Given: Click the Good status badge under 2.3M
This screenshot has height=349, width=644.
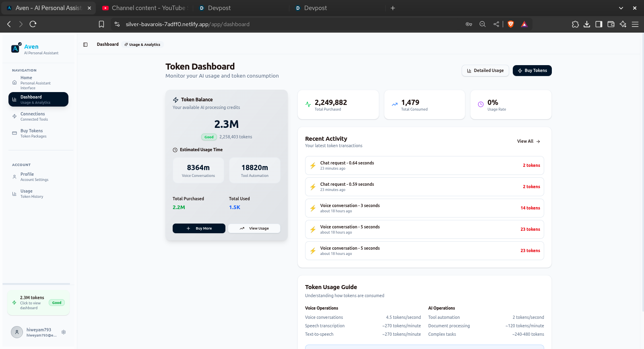Looking at the screenshot, I should click(x=209, y=137).
